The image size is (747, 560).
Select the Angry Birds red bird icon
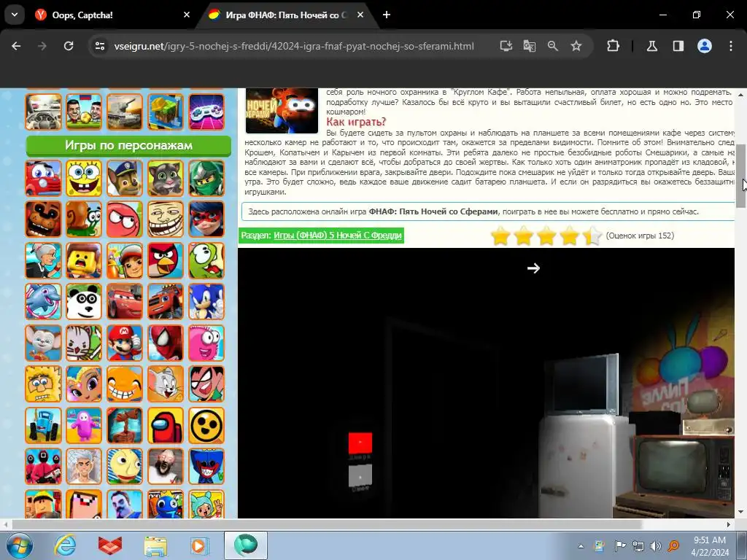click(166, 260)
